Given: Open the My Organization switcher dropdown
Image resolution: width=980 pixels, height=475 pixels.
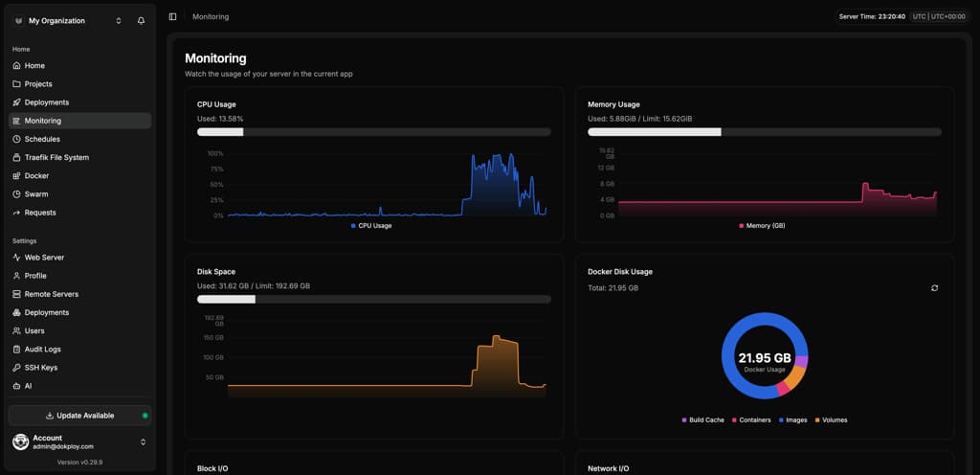Looking at the screenshot, I should click(70, 21).
